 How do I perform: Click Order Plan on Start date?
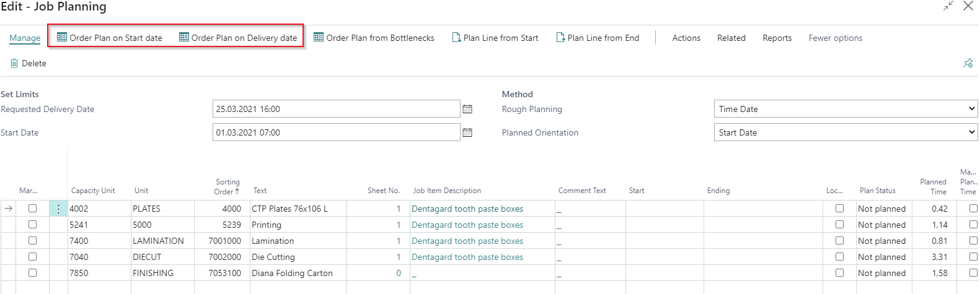110,38
